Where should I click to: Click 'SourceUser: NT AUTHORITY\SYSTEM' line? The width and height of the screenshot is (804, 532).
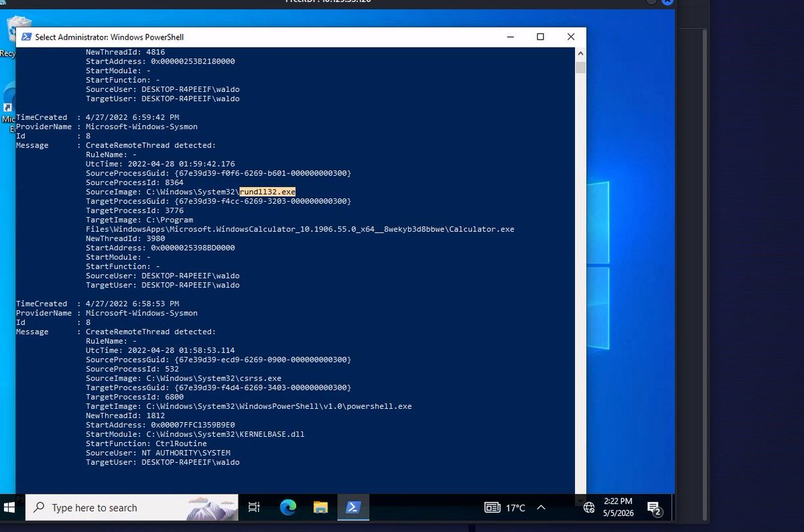(x=158, y=453)
